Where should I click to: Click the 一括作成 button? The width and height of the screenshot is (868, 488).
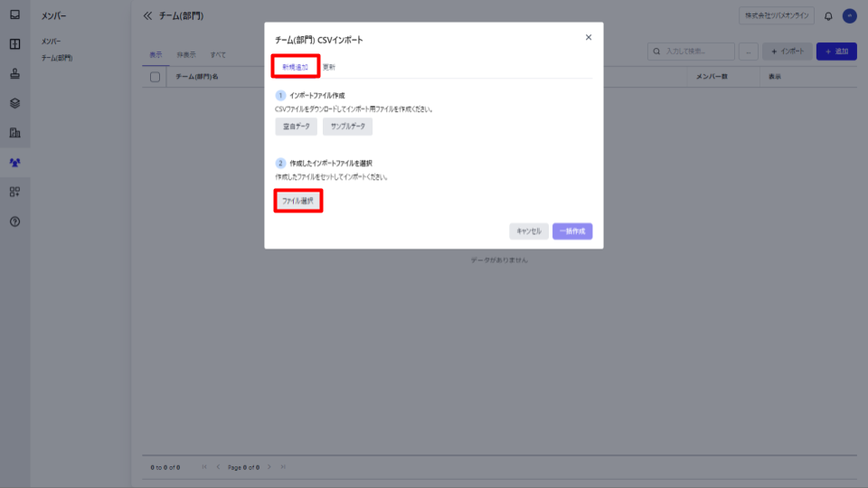point(572,231)
